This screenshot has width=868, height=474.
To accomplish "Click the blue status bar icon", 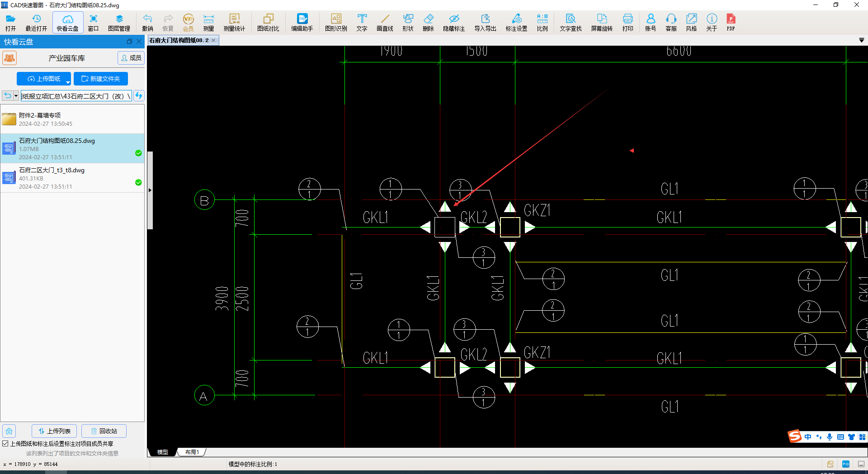I will [846, 464].
